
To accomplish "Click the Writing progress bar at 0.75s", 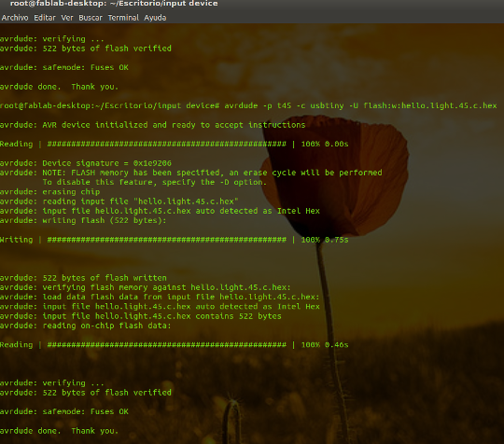I will (175, 240).
